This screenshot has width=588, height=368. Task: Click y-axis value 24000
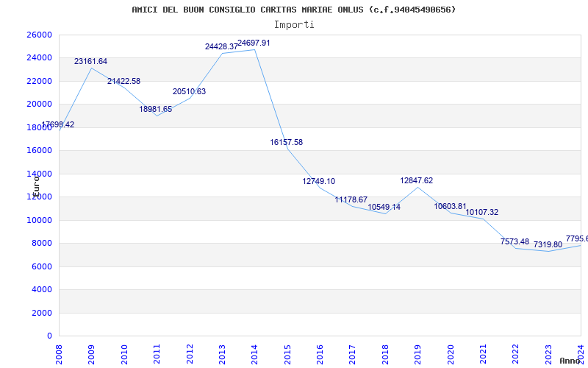coord(39,58)
